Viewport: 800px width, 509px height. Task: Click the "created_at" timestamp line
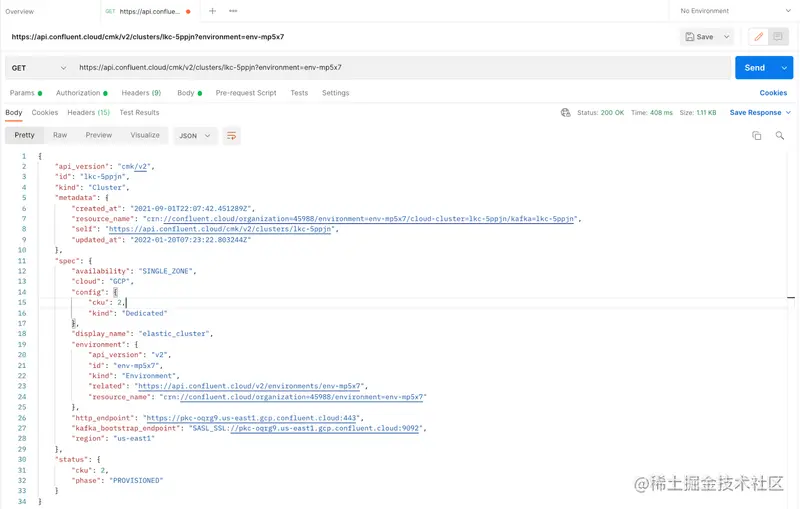163,208
